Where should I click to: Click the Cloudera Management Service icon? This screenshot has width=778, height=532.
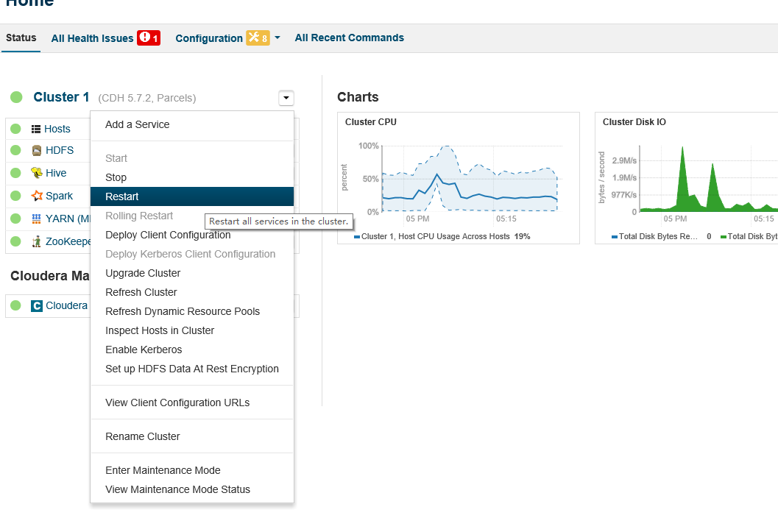(x=37, y=306)
